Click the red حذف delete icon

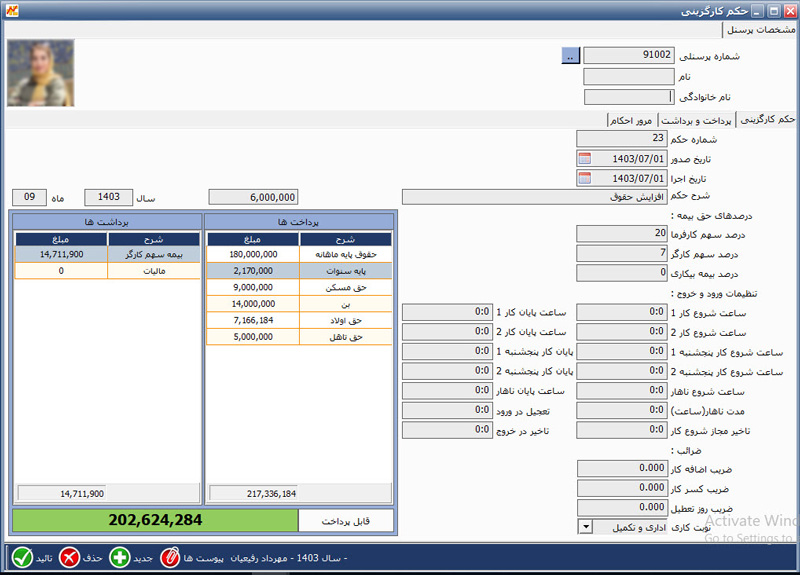click(x=69, y=558)
